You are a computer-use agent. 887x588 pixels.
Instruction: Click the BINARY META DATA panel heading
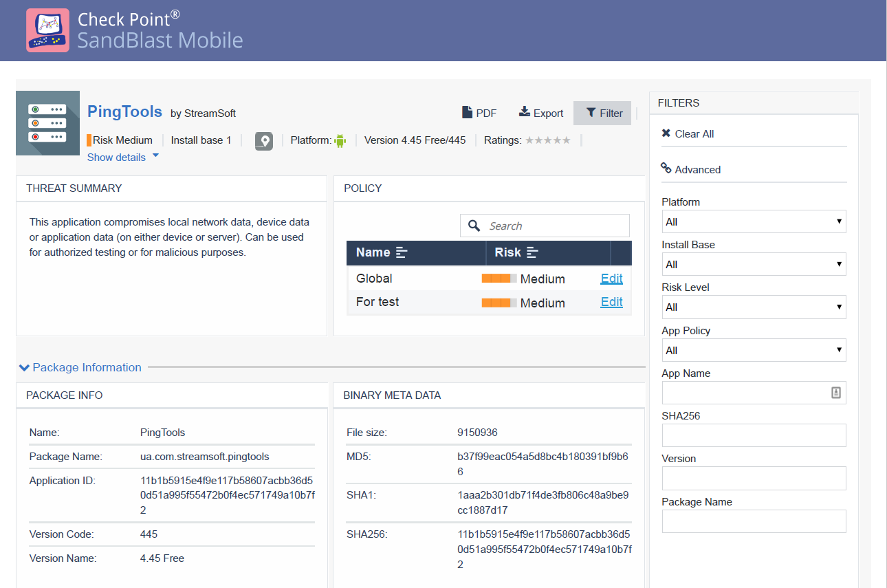tap(392, 395)
